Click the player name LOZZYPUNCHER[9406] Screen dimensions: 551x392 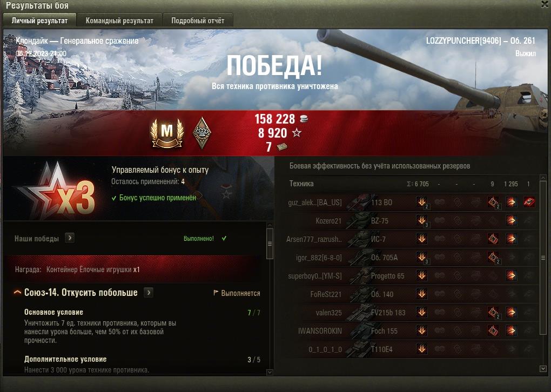[463, 40]
